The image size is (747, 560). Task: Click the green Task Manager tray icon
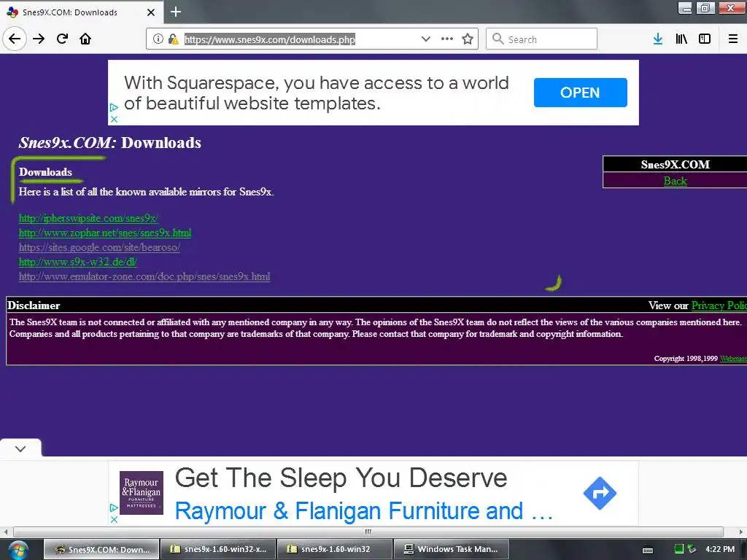coord(679,549)
